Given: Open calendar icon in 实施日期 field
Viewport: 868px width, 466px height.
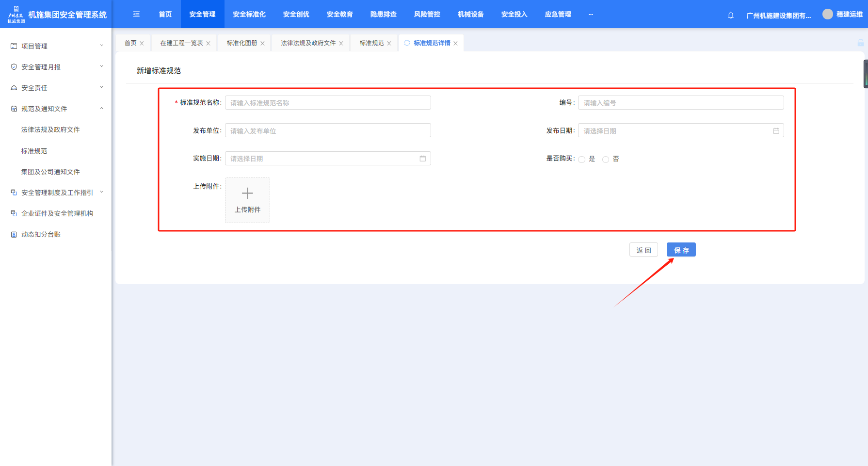Looking at the screenshot, I should pos(422,159).
